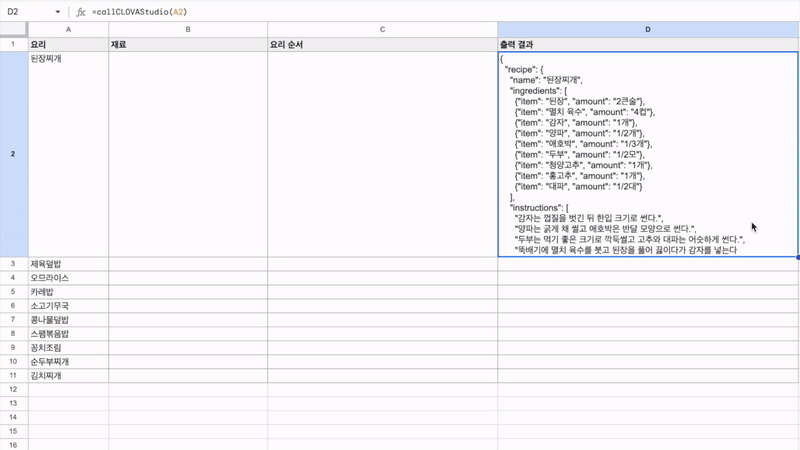The height and width of the screenshot is (450, 800).
Task: Select the row 2 header
Action: pos(13,154)
